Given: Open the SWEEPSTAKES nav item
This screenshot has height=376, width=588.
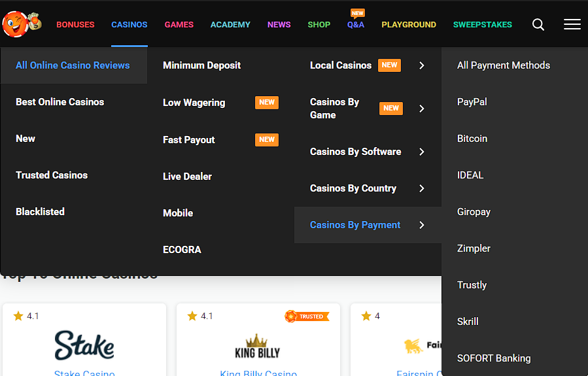Looking at the screenshot, I should [483, 25].
